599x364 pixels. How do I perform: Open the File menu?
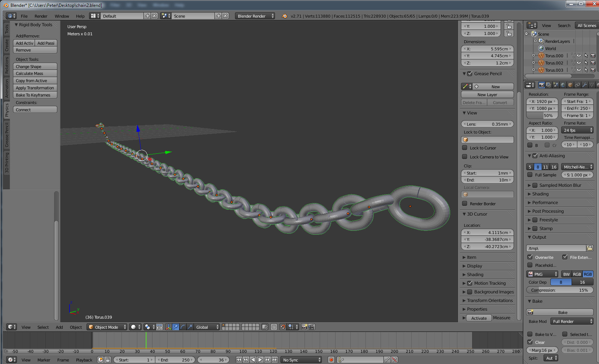pyautogui.click(x=24, y=16)
